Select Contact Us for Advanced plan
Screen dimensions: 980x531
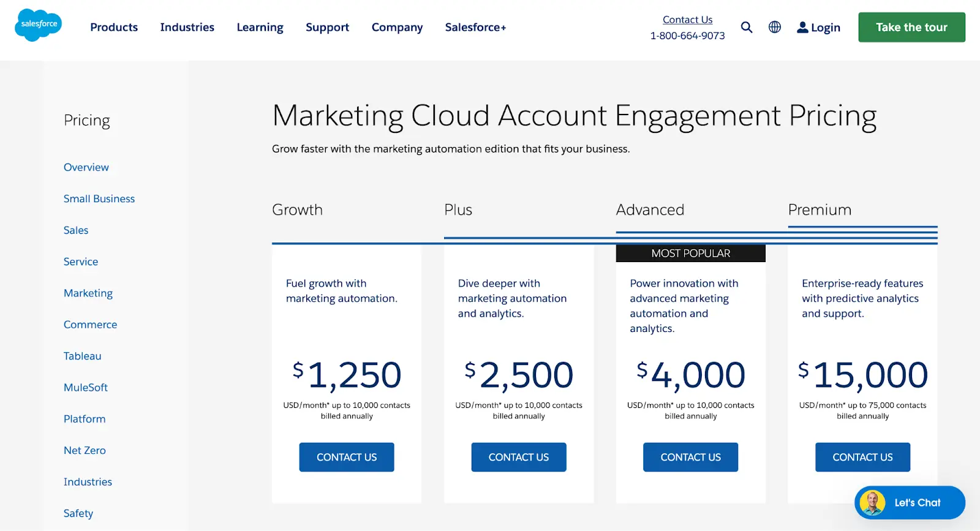[x=690, y=458]
